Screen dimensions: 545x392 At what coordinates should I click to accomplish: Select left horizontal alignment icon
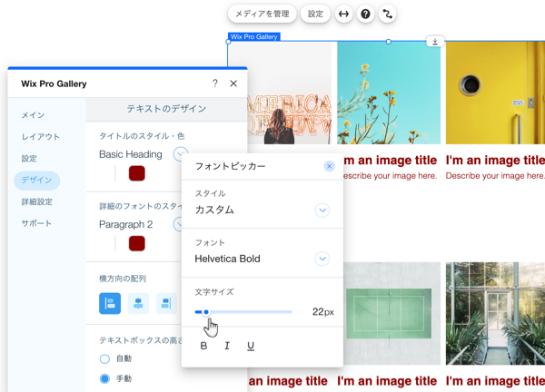tap(110, 303)
